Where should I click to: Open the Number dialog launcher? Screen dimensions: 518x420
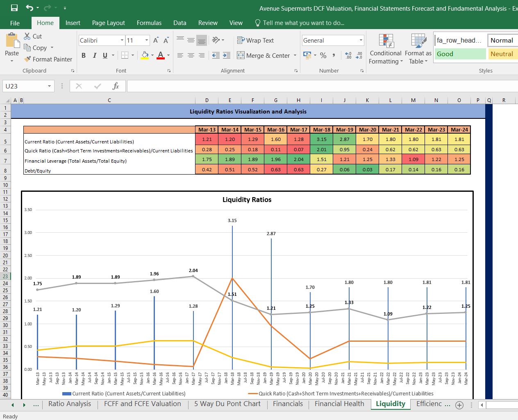point(362,71)
